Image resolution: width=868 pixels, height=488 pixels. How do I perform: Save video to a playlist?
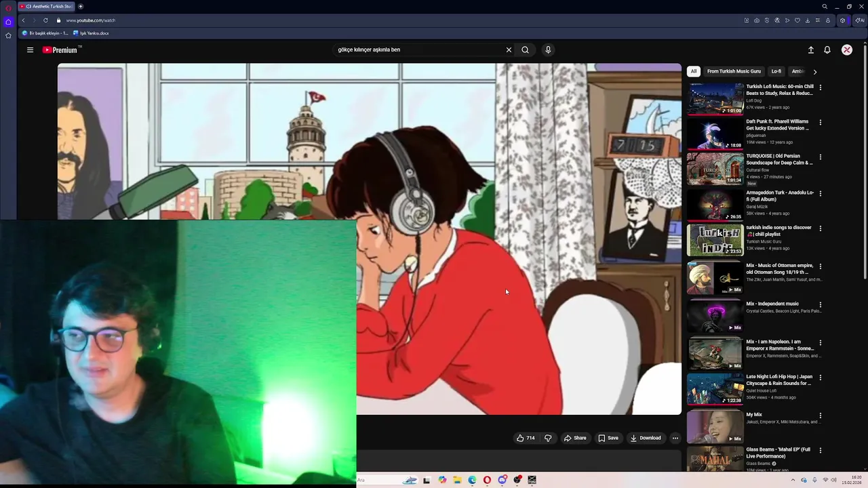(x=608, y=438)
